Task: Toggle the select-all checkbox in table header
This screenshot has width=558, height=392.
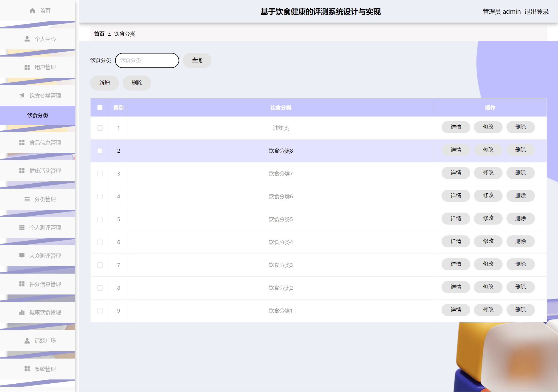Action: (100, 108)
